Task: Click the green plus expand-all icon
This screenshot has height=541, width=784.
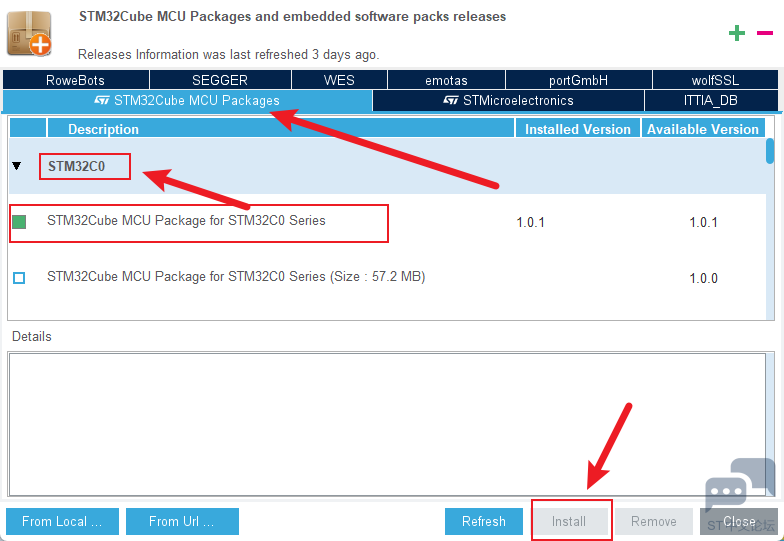Action: (x=736, y=34)
